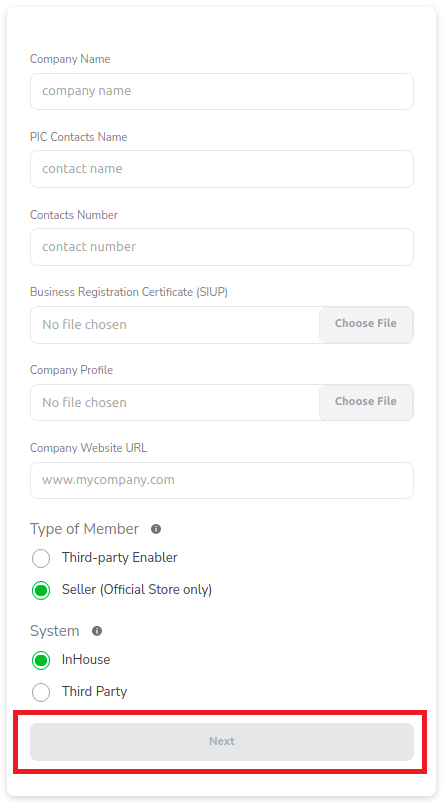Click the Type of Member heading
Viewport: 443px width, 803px height.
pyautogui.click(x=85, y=529)
